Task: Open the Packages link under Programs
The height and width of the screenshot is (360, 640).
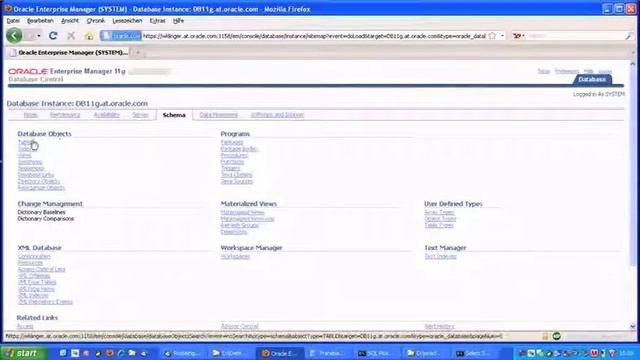Action: point(232,142)
